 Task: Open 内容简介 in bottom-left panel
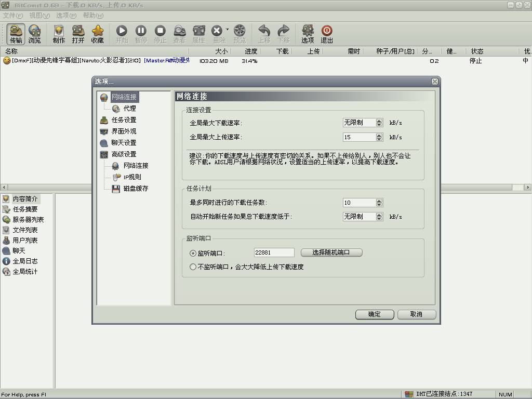[x=25, y=199]
